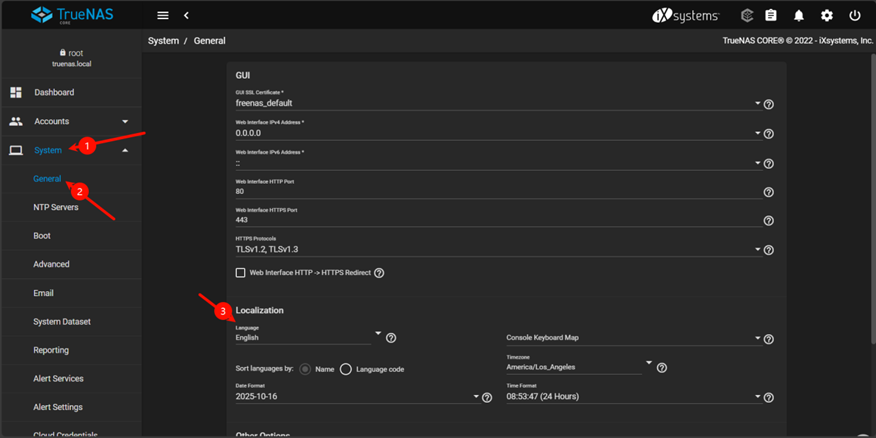Enable Web Interface HTTP -> HTTPS Redirect
The width and height of the screenshot is (876, 438).
[x=240, y=273]
